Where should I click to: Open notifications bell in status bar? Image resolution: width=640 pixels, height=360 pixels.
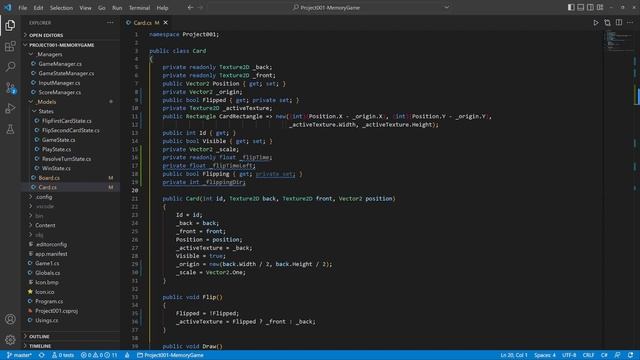631,355
